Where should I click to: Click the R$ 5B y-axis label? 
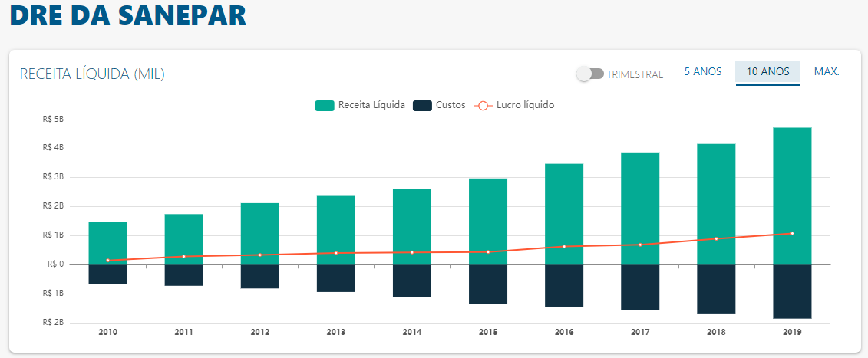[53, 119]
